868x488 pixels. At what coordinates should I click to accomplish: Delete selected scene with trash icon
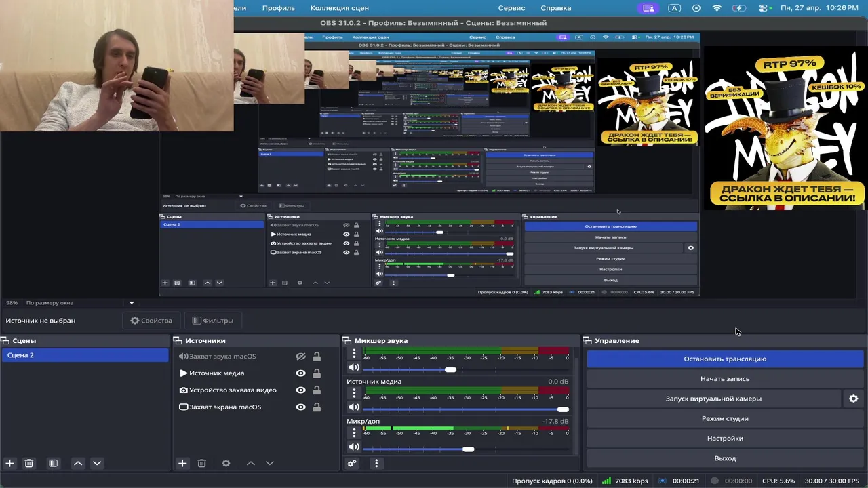[x=29, y=463]
